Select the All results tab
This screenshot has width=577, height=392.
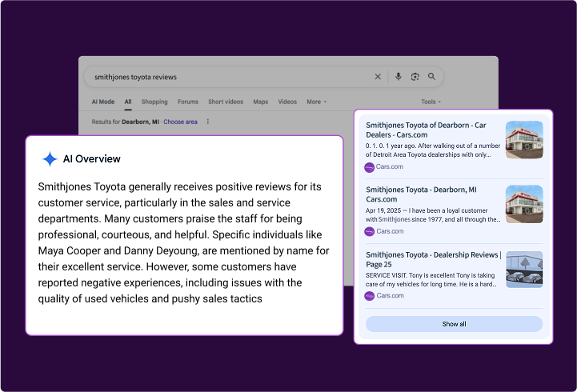coord(128,102)
